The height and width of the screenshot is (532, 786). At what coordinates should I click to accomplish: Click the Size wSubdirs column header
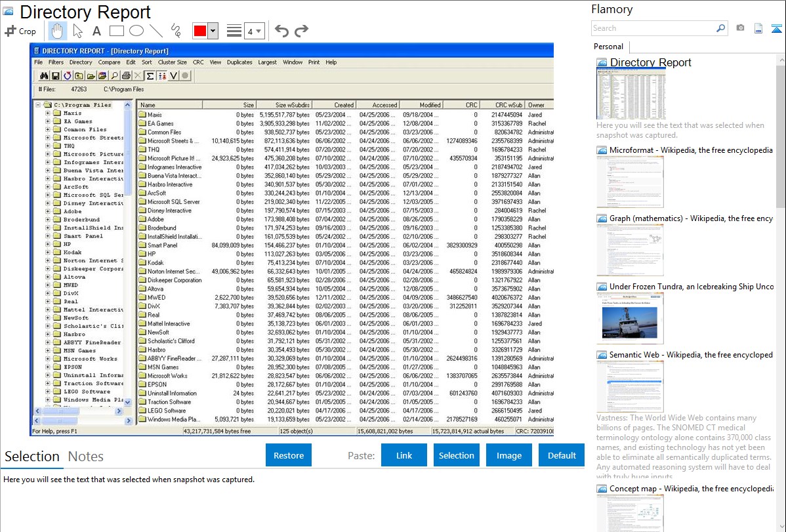pyautogui.click(x=284, y=105)
